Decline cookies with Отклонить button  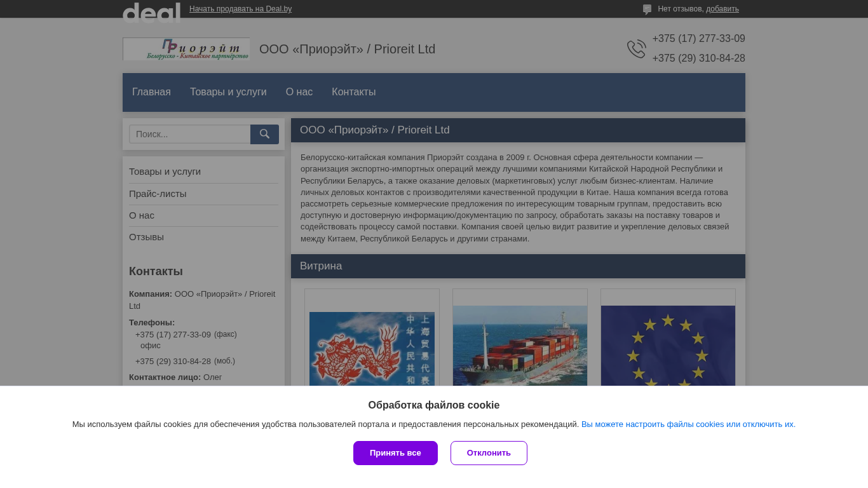pyautogui.click(x=489, y=453)
